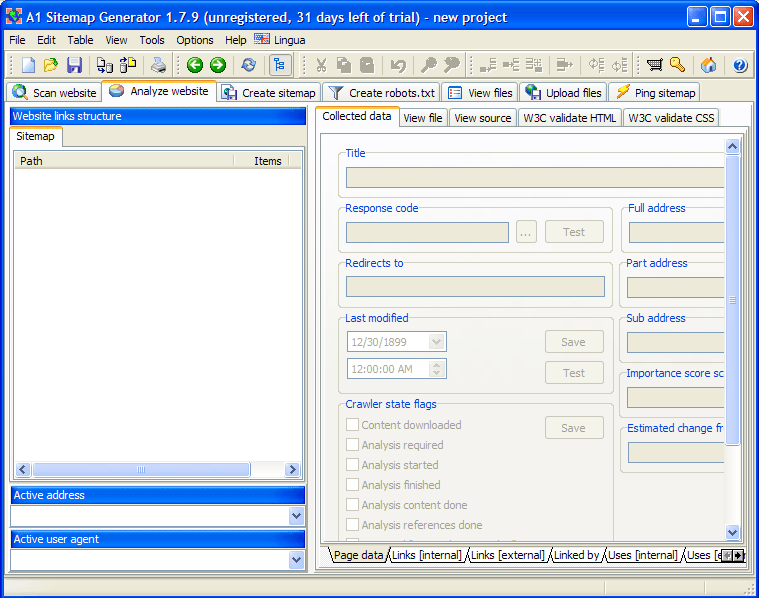The height and width of the screenshot is (598, 759).
Task: Toggle the Analysis finished checkbox
Action: 352,485
